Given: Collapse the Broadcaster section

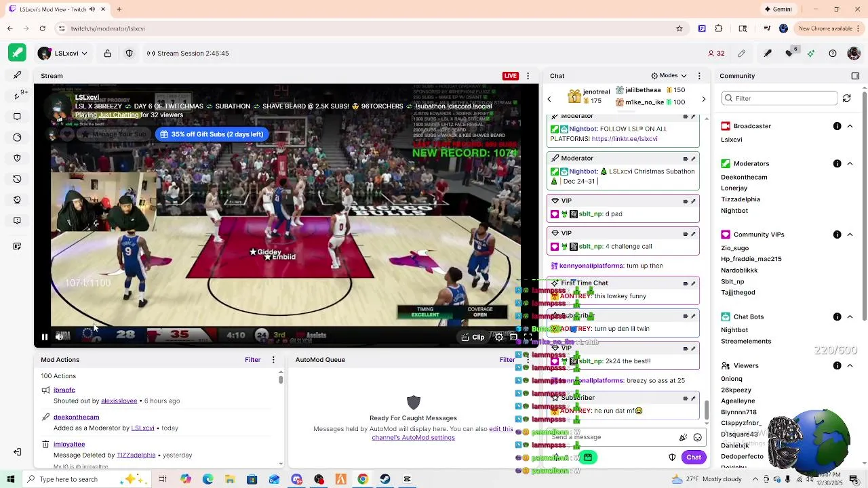Looking at the screenshot, I should [x=850, y=126].
